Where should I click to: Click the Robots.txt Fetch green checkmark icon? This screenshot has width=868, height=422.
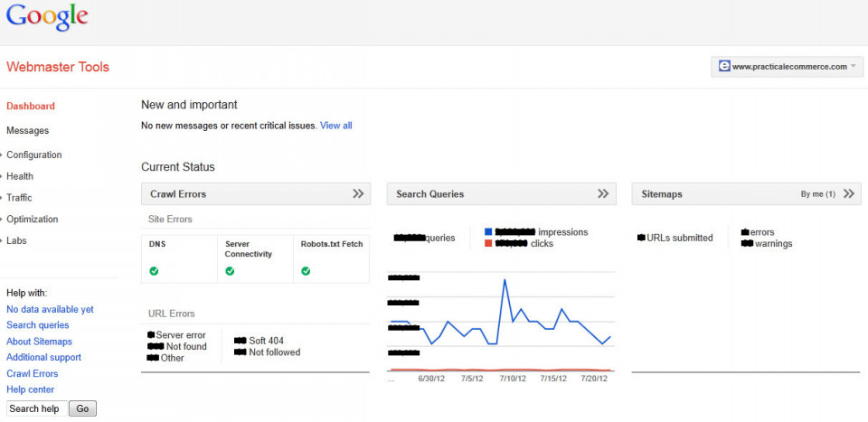[306, 270]
